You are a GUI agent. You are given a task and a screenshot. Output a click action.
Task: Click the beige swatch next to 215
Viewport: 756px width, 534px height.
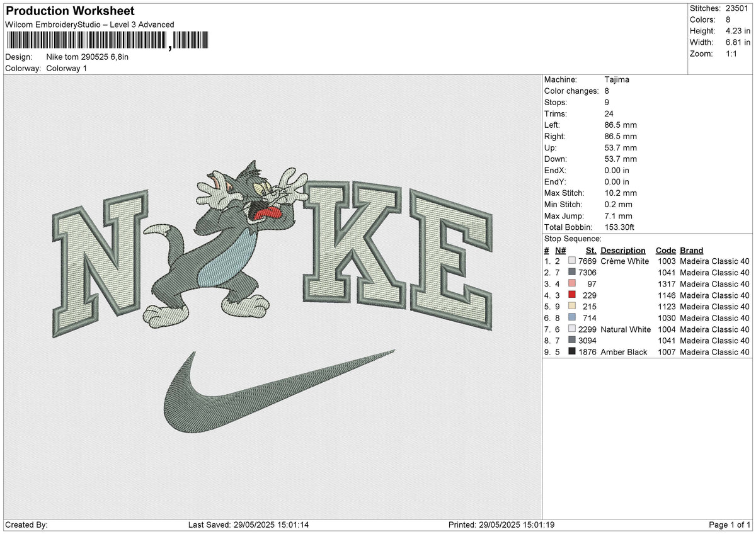point(572,306)
